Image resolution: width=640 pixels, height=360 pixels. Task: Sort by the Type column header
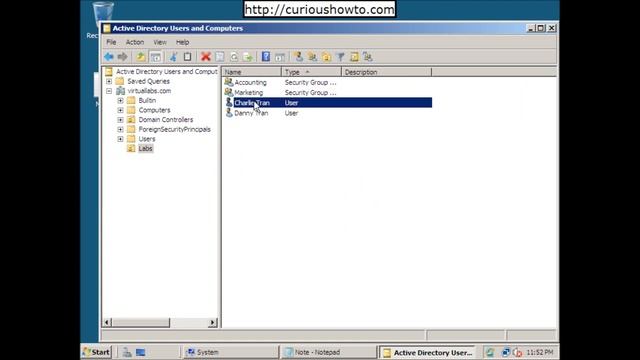pos(311,72)
